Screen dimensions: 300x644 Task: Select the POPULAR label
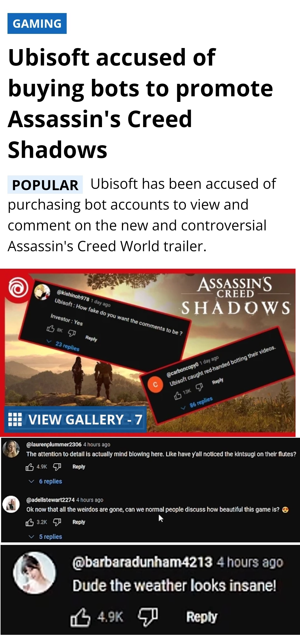[x=45, y=185]
